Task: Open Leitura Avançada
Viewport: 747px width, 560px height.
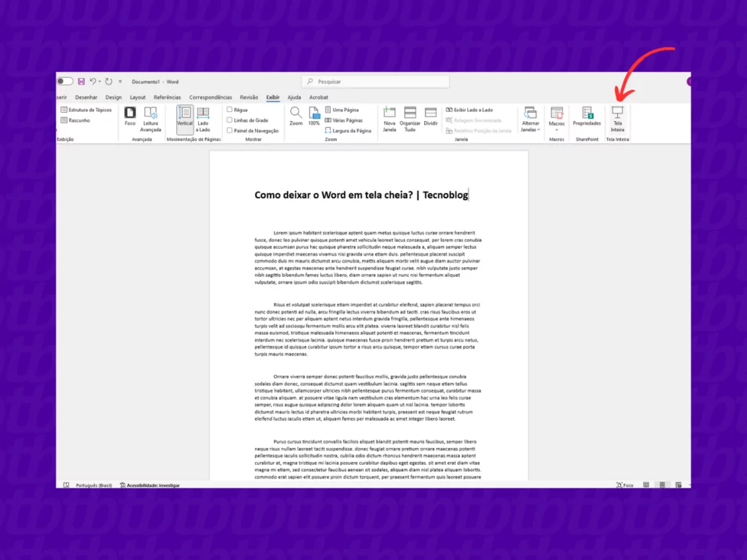Action: [x=151, y=119]
